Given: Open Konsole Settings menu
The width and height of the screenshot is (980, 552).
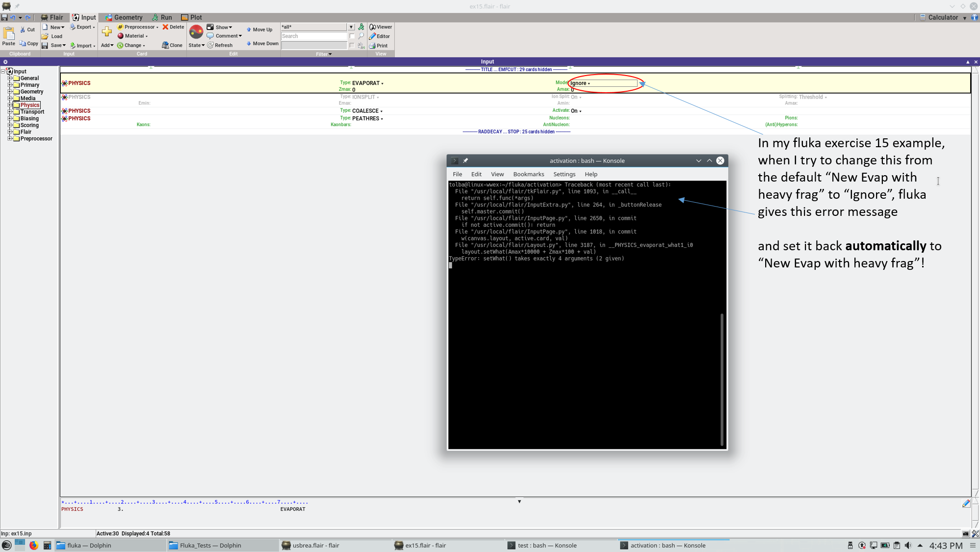Looking at the screenshot, I should point(564,174).
